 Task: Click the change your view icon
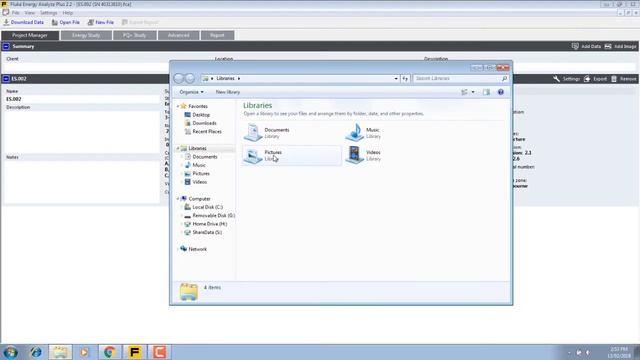pos(464,92)
